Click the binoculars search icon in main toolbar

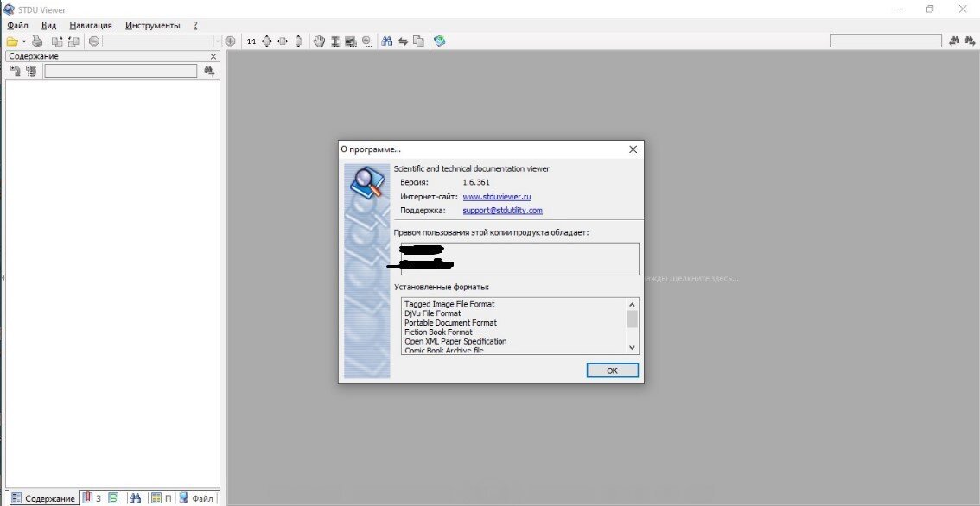(387, 41)
